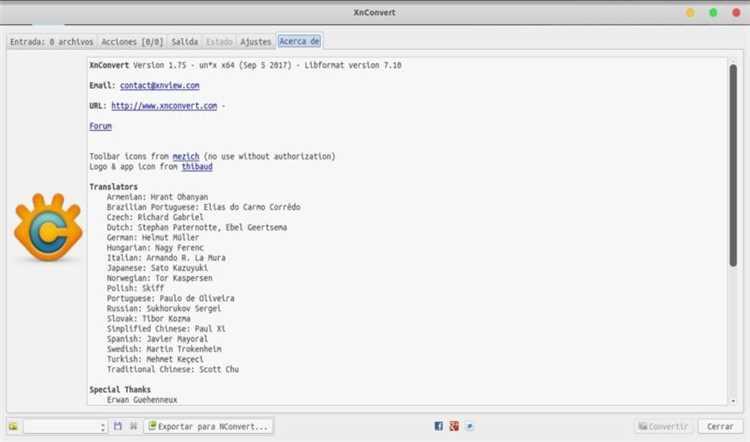Image resolution: width=750 pixels, height=442 pixels.
Task: Click 'Armenian: Hrant Ohanyan' line
Action: 157,197
